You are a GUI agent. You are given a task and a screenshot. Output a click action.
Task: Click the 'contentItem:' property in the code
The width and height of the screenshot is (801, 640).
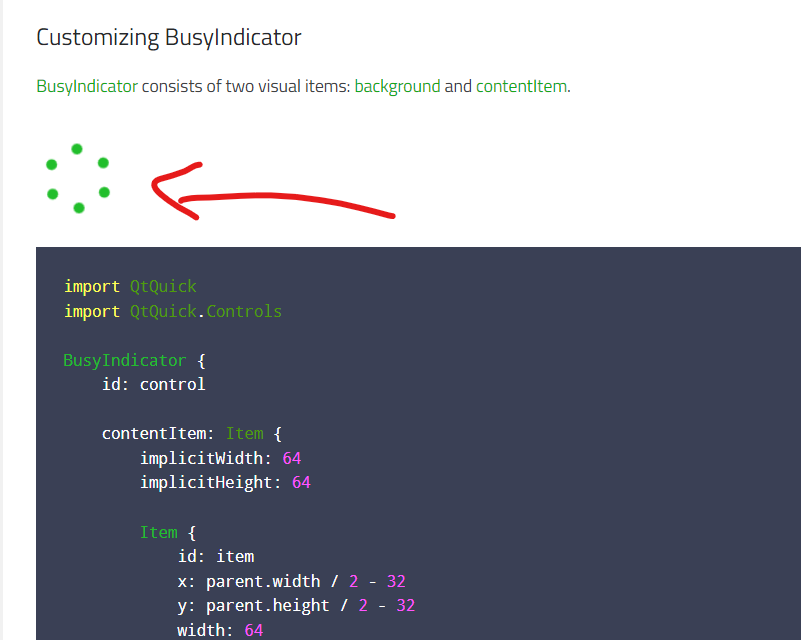click(x=159, y=433)
